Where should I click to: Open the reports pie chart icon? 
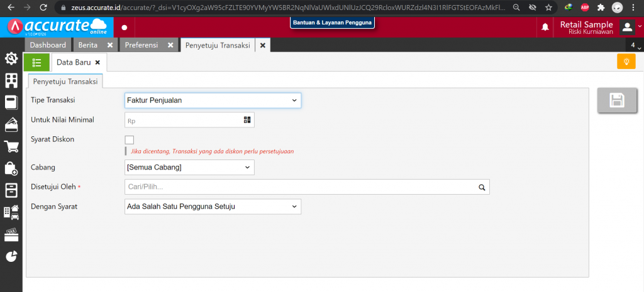(x=11, y=256)
